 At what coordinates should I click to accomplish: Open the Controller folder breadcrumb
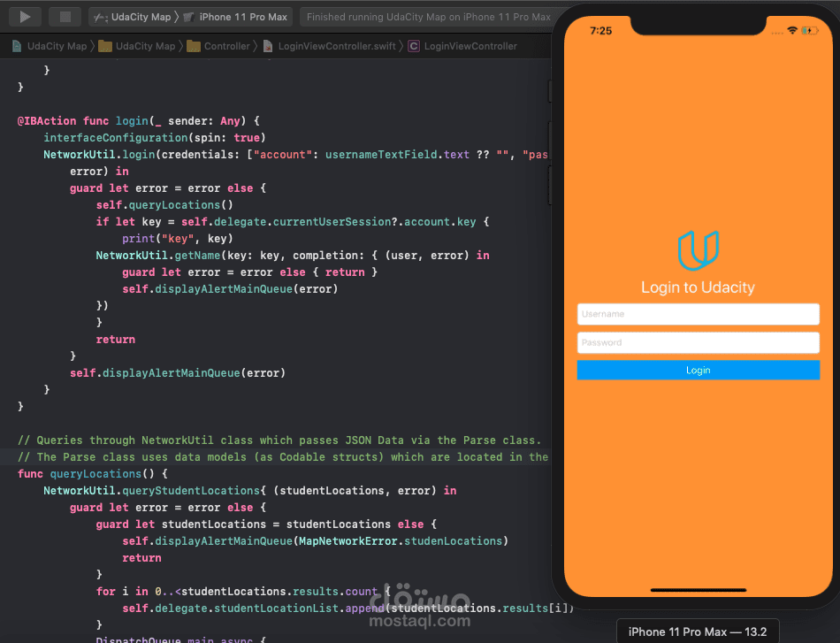[x=218, y=46]
